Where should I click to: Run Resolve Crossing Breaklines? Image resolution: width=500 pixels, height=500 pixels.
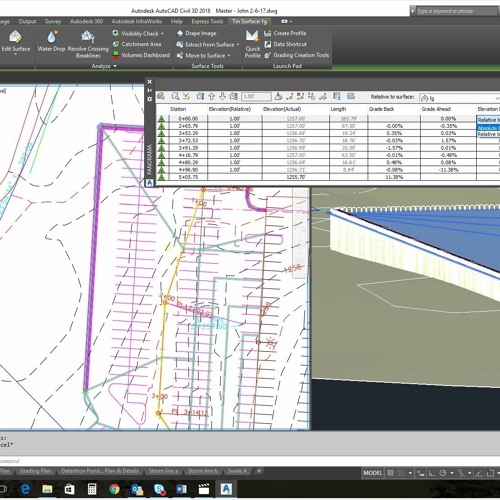tap(88, 44)
